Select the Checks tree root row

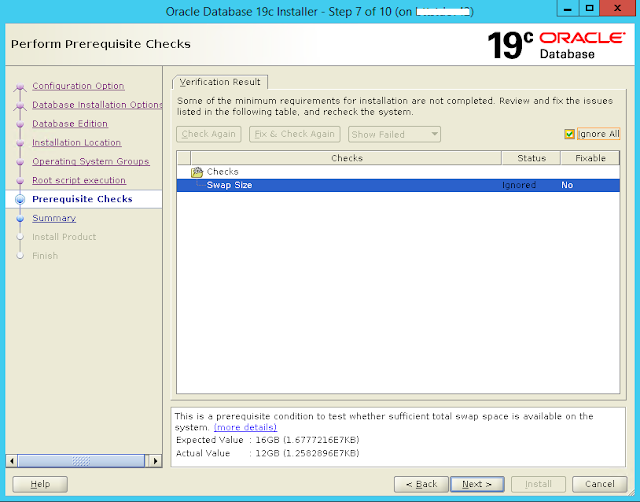398,172
